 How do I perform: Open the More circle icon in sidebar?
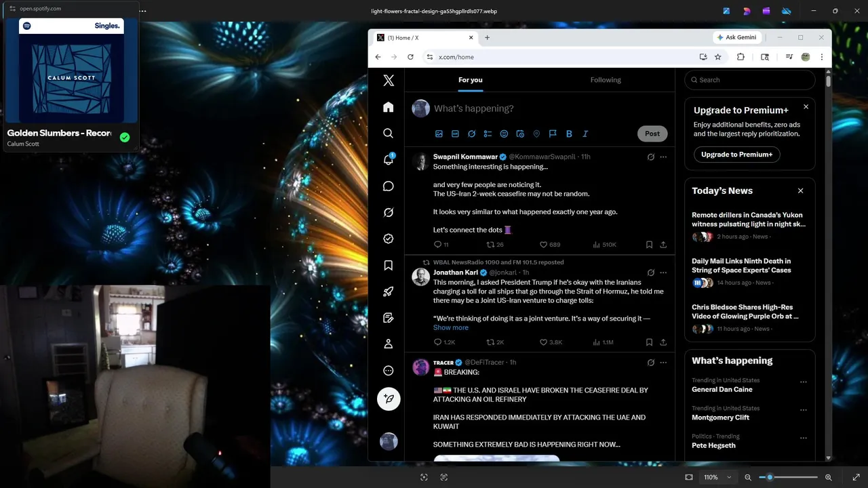pos(389,371)
